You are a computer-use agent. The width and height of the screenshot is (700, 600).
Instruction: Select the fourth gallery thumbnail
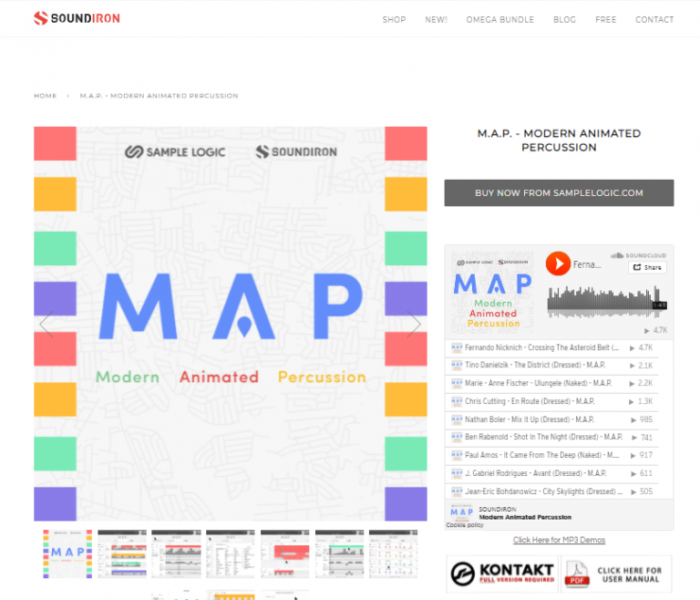pos(231,554)
